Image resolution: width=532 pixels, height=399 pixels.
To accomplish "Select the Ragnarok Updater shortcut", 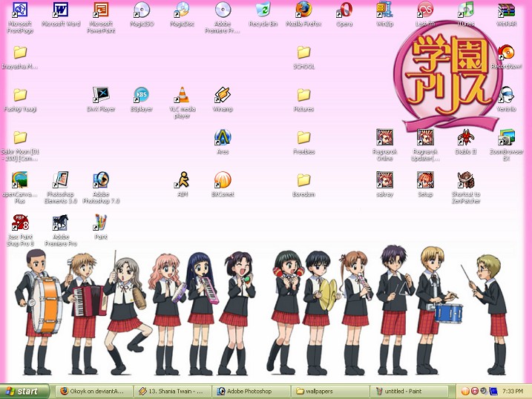I will 425,138.
